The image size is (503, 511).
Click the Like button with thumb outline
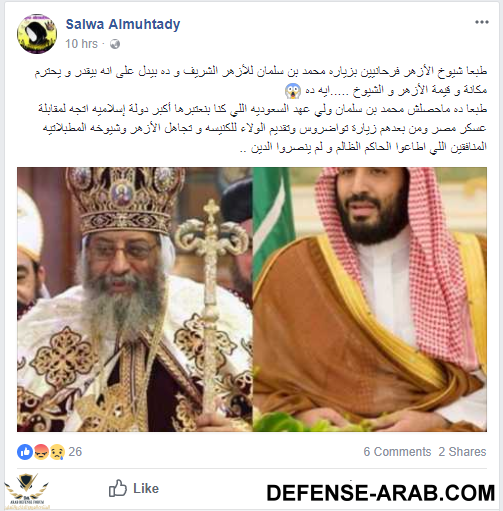(134, 489)
